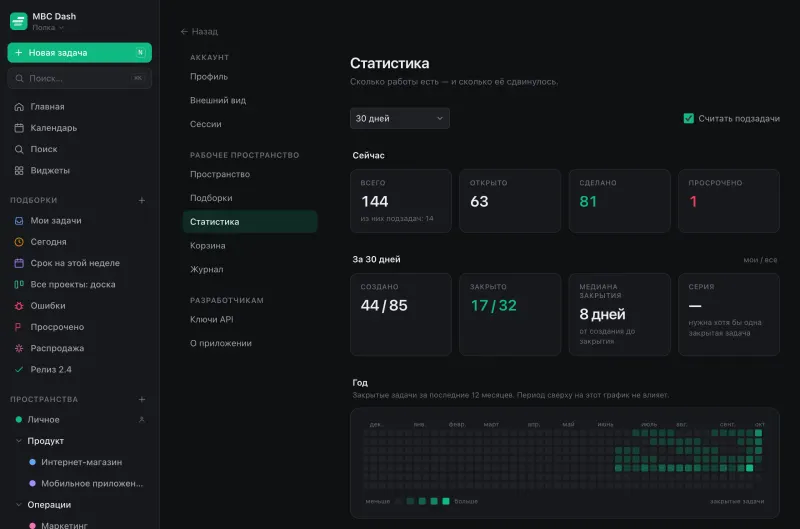Open Виджеты via its grid icon
Viewport: 800px width, 529px height.
[19, 171]
